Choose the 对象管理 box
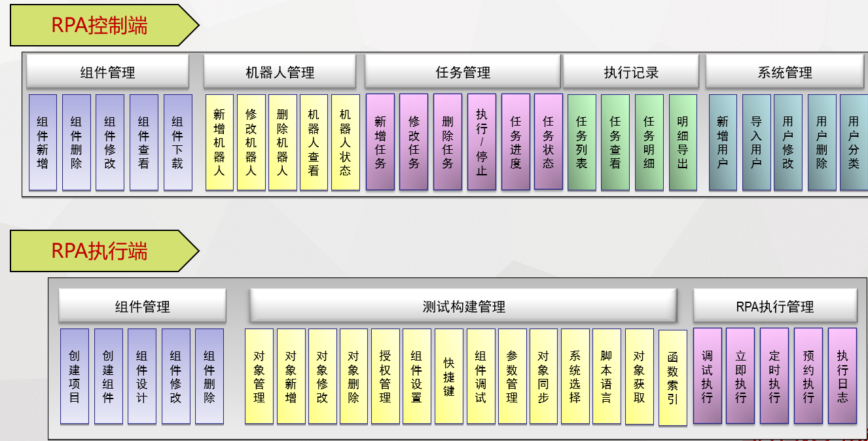 tap(259, 376)
